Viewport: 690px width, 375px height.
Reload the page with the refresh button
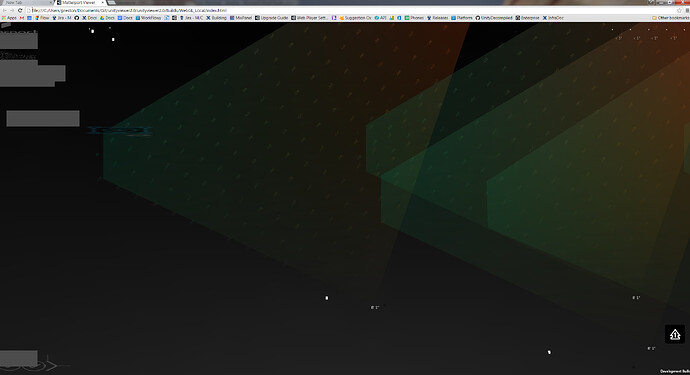[x=20, y=10]
